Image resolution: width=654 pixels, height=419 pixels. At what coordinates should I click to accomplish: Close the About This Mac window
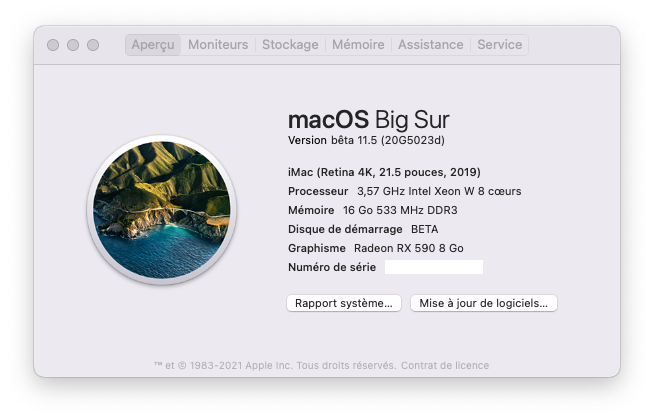coord(53,45)
